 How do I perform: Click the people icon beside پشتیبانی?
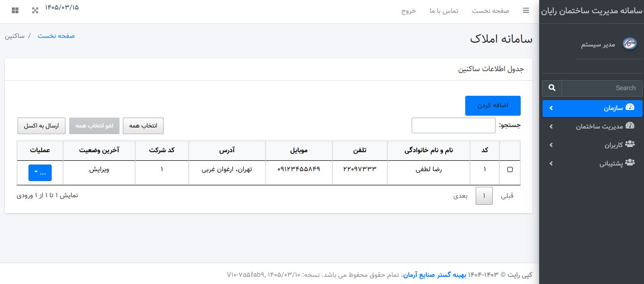point(630,163)
